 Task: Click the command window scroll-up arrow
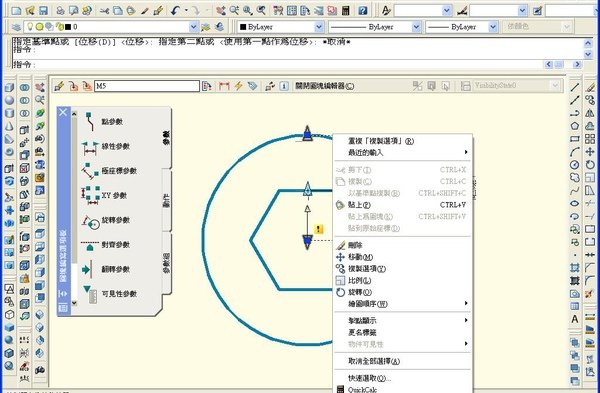588,43
